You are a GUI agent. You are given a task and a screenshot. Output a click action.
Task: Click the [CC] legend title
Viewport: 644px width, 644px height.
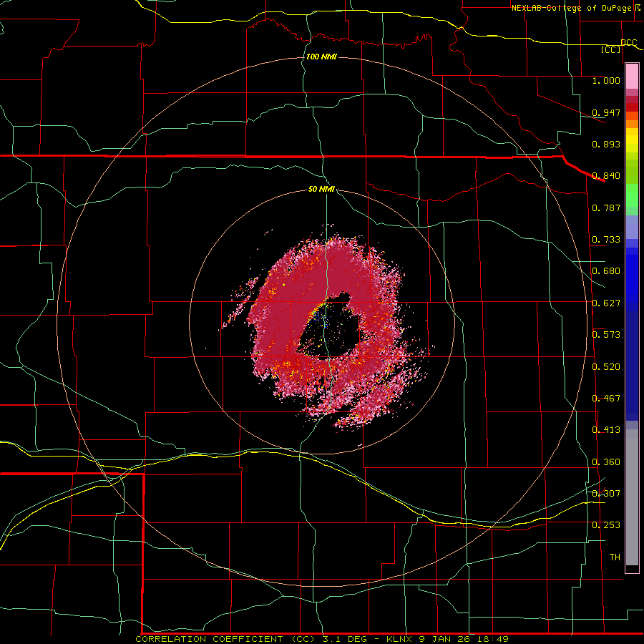[x=611, y=49]
